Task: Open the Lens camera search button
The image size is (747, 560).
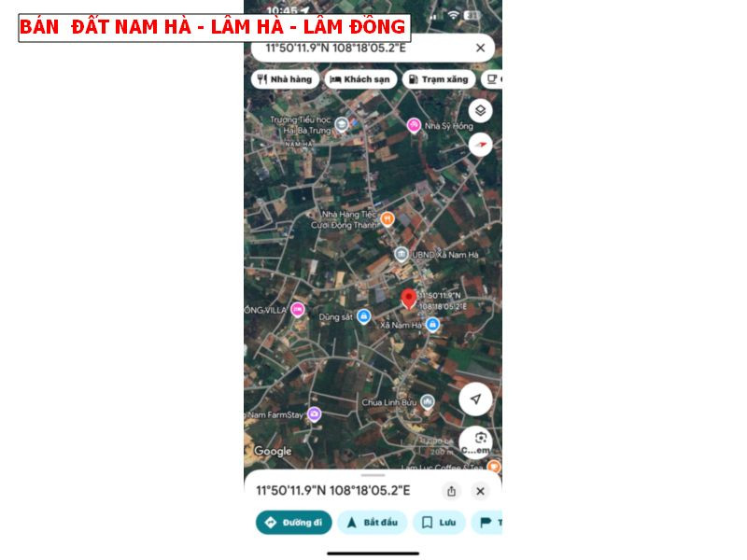Action: pyautogui.click(x=476, y=441)
